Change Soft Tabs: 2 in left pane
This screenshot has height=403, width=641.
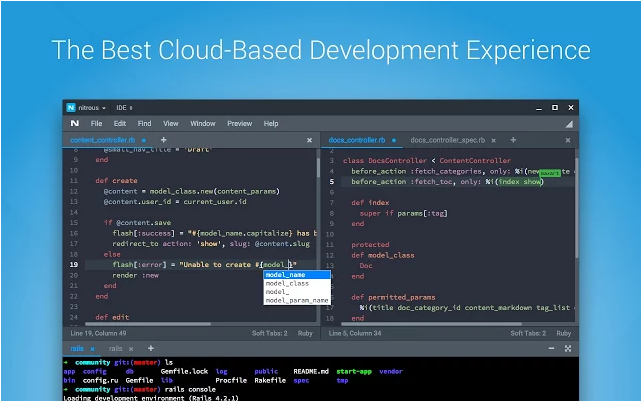click(270, 334)
